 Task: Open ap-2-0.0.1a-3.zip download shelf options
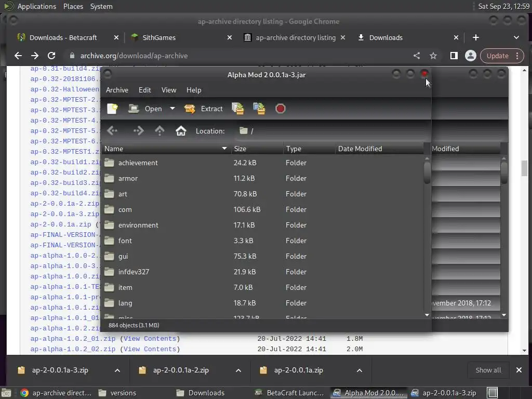tap(117, 370)
